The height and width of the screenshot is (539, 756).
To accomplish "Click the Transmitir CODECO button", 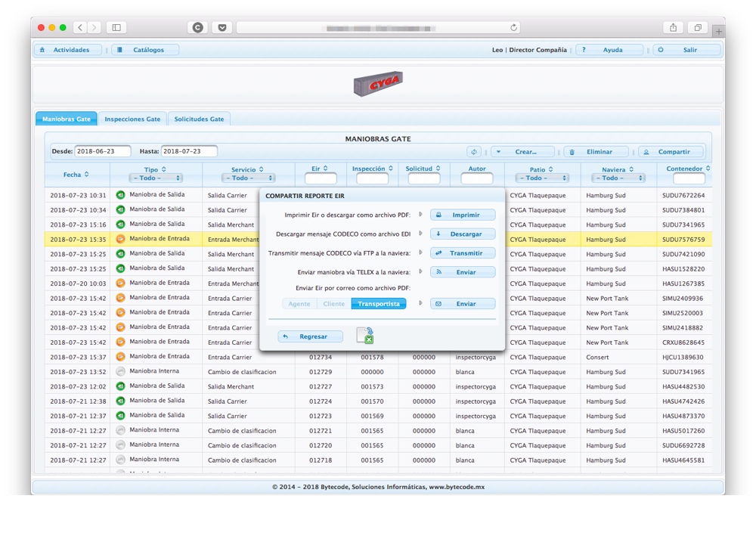I will click(x=463, y=253).
